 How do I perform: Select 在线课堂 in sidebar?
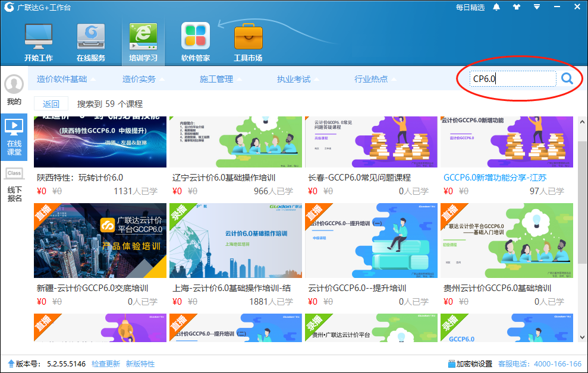pyautogui.click(x=14, y=137)
